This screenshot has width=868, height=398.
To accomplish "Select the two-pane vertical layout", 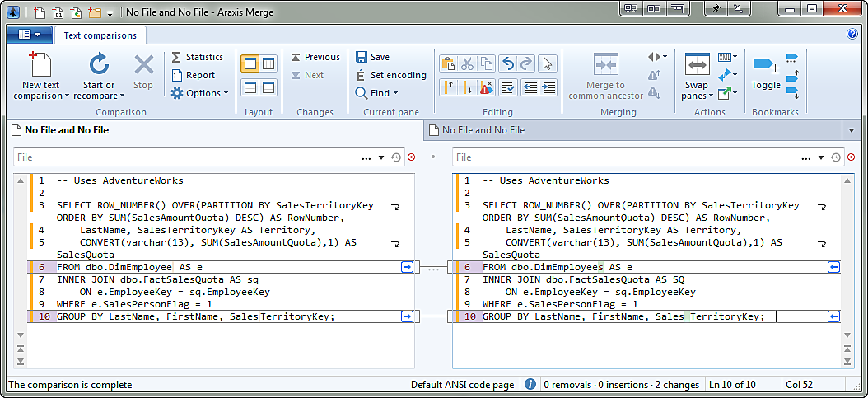I will coord(250,63).
